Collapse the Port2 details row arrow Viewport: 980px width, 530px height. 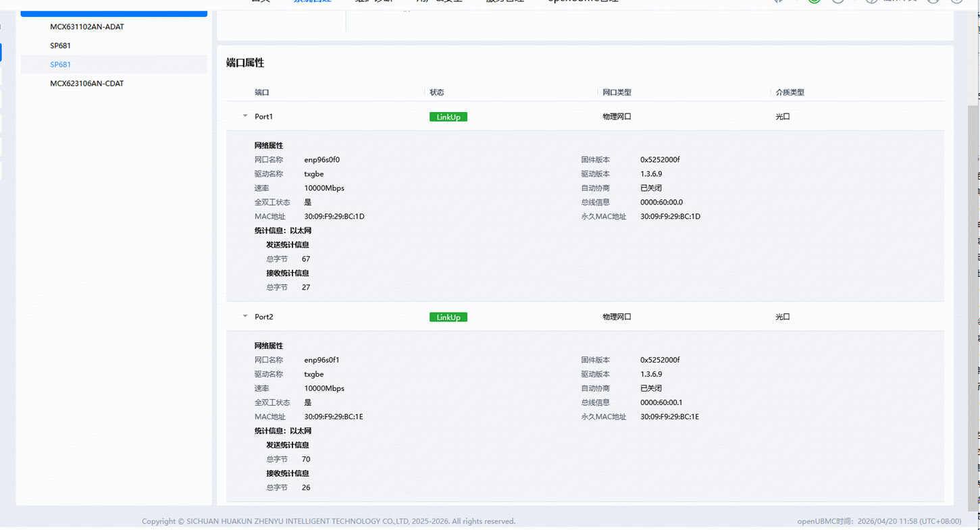pos(245,317)
